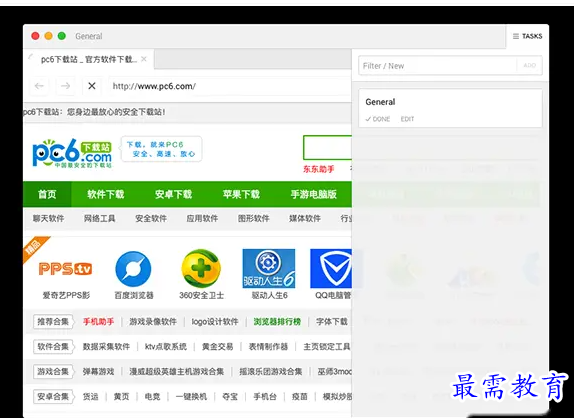574x418 pixels.
Task: Mark General task as DONE
Action: coord(378,119)
